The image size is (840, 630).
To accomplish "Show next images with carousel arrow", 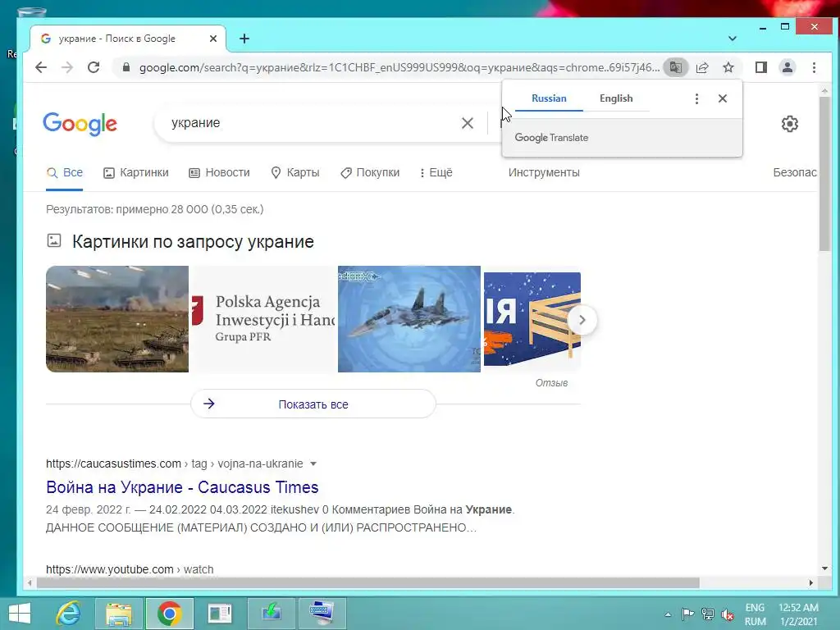I will click(582, 320).
